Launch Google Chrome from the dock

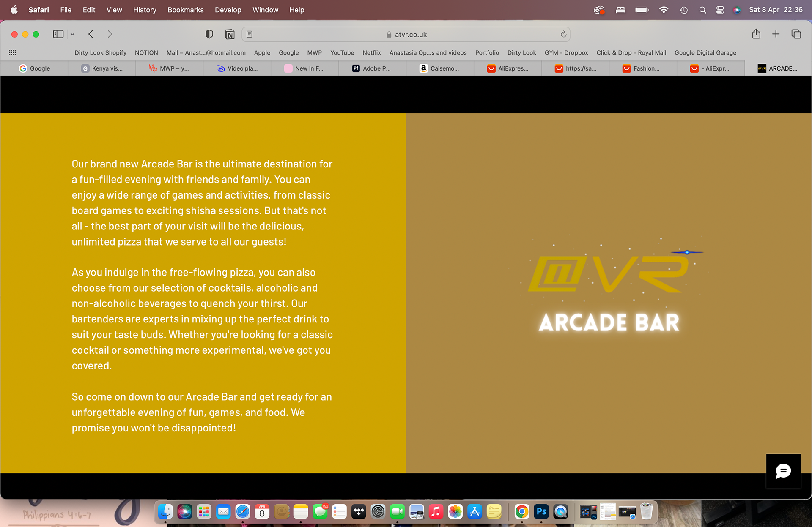coord(522,512)
